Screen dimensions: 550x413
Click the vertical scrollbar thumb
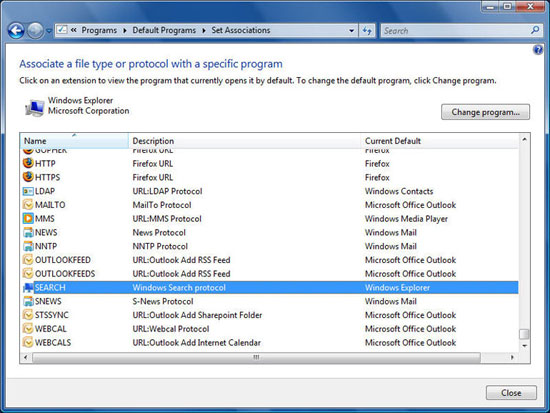(524, 334)
